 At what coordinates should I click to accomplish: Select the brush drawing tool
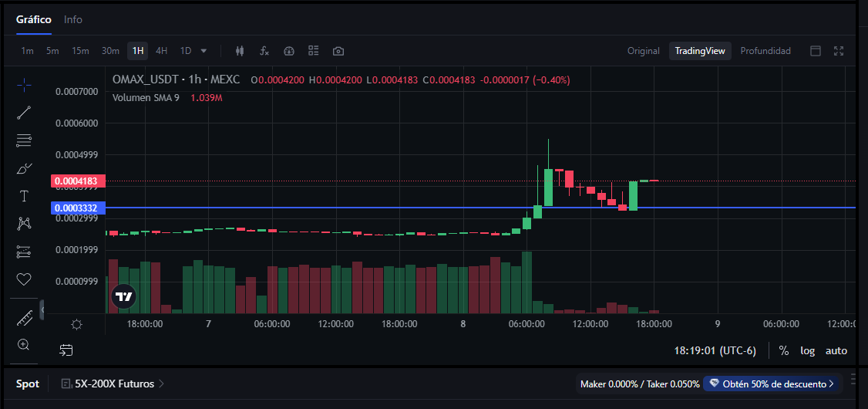pos(24,168)
